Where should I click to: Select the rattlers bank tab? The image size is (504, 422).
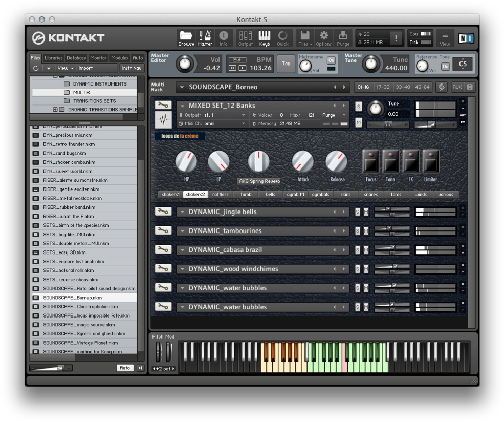(x=220, y=194)
